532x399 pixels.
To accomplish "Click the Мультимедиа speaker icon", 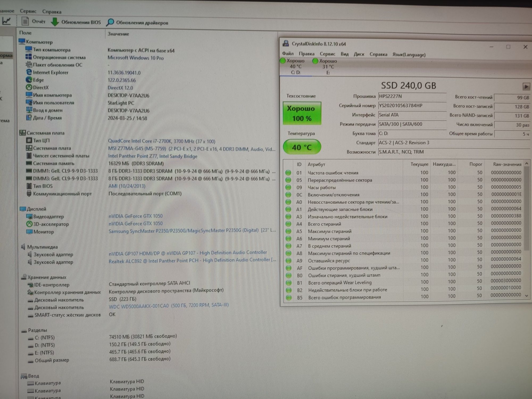I will 23,247.
